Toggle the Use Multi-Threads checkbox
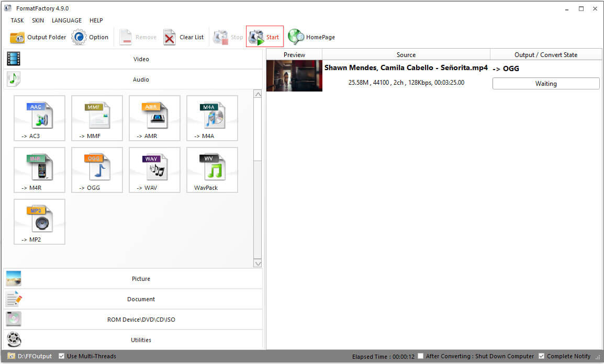 tap(62, 356)
